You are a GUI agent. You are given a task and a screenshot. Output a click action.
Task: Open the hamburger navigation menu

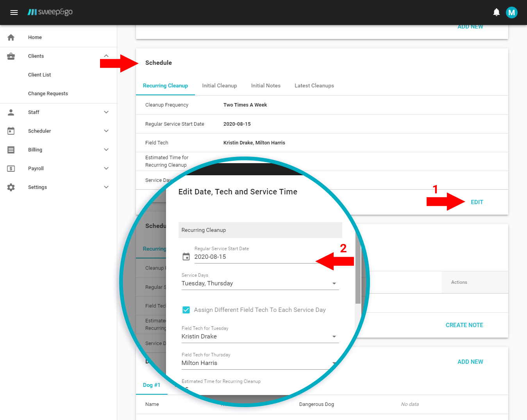click(14, 12)
